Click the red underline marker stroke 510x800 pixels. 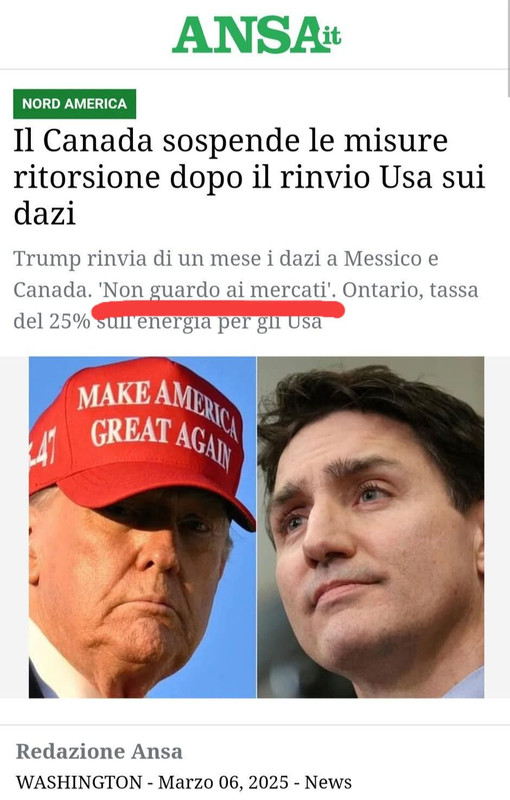click(x=218, y=309)
